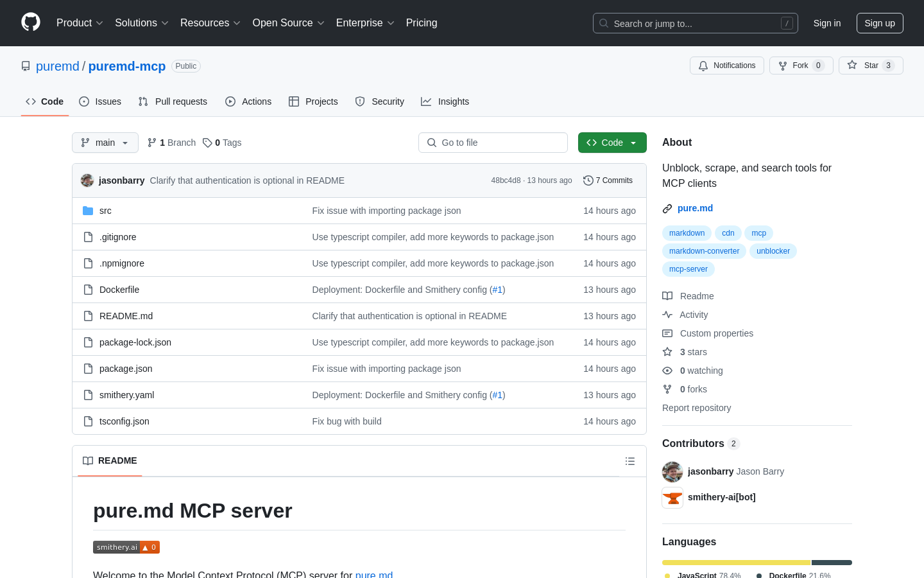The height and width of the screenshot is (578, 924).
Task: Click the Dockerfile dark language bar segment
Action: [x=832, y=563]
